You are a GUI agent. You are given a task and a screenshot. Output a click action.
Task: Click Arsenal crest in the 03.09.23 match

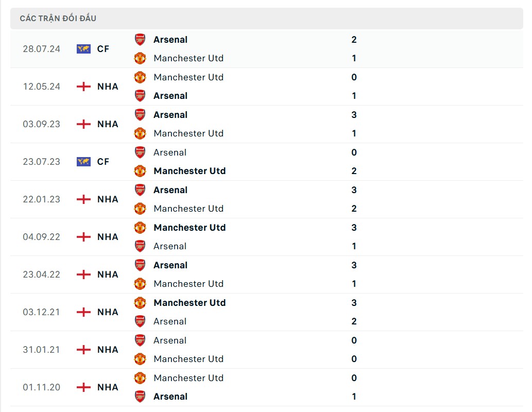(140, 115)
